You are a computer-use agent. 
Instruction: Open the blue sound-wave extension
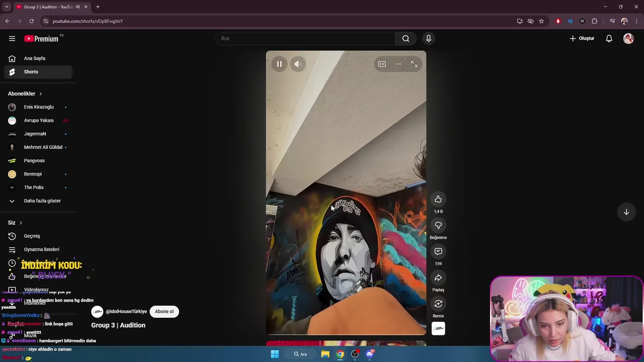570,21
